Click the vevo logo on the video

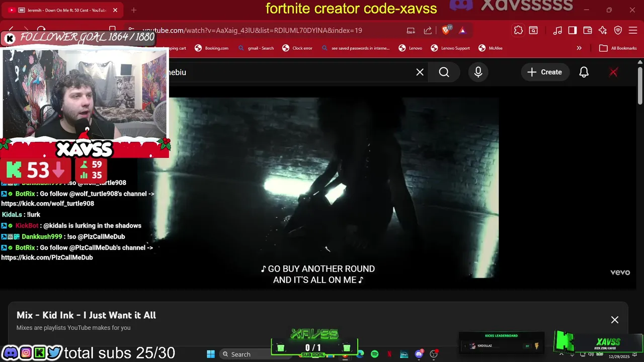pos(620,272)
